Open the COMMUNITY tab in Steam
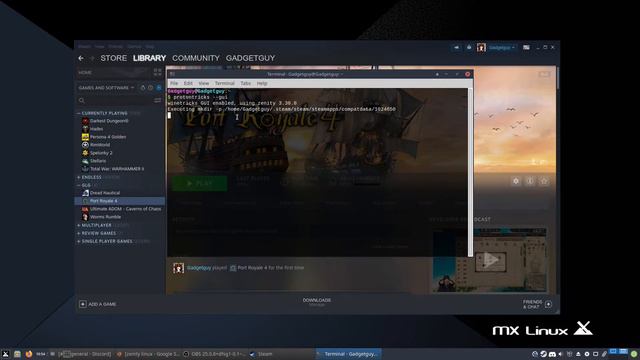This screenshot has width=640, height=360. 196,58
